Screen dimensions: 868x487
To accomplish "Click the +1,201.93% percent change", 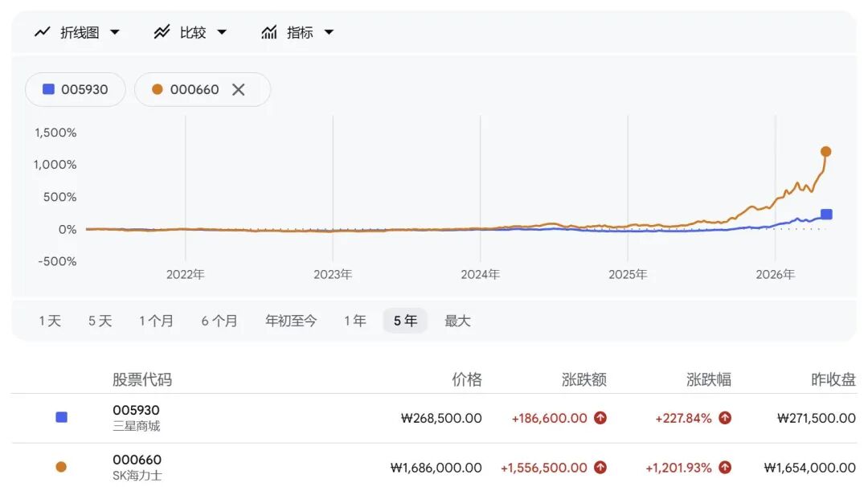I will [678, 469].
